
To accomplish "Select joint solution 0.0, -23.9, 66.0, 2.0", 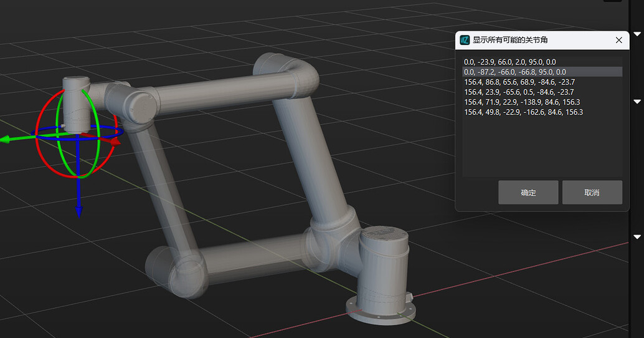I will (509, 62).
